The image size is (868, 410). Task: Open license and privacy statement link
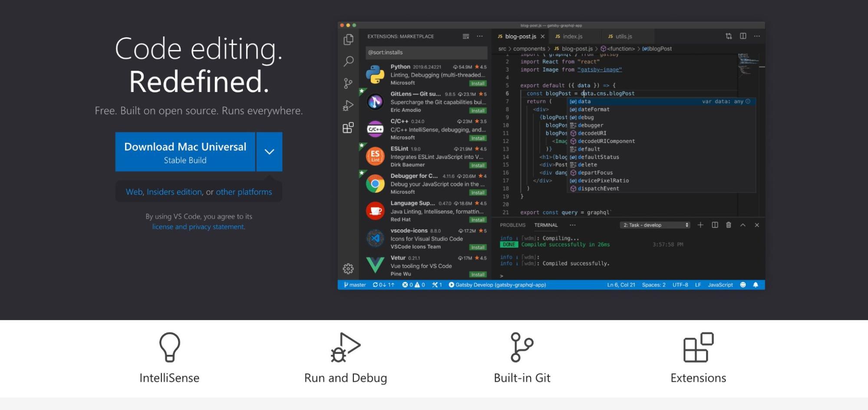tap(198, 227)
